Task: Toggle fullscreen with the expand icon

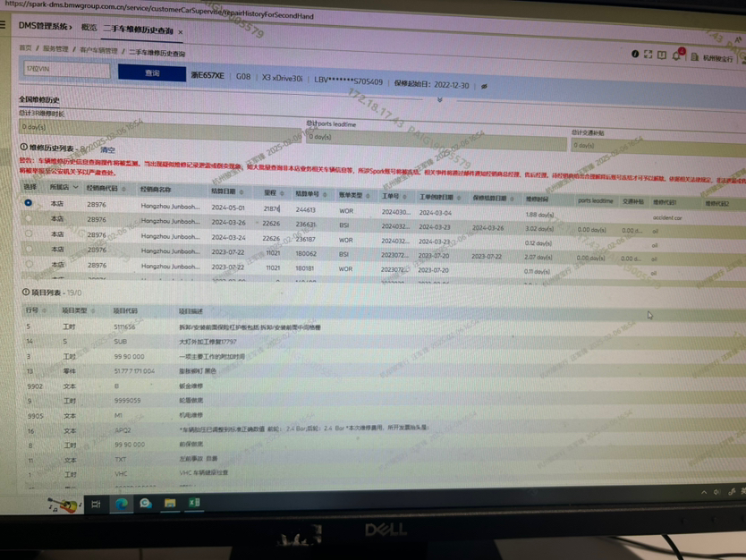Action: click(x=648, y=55)
